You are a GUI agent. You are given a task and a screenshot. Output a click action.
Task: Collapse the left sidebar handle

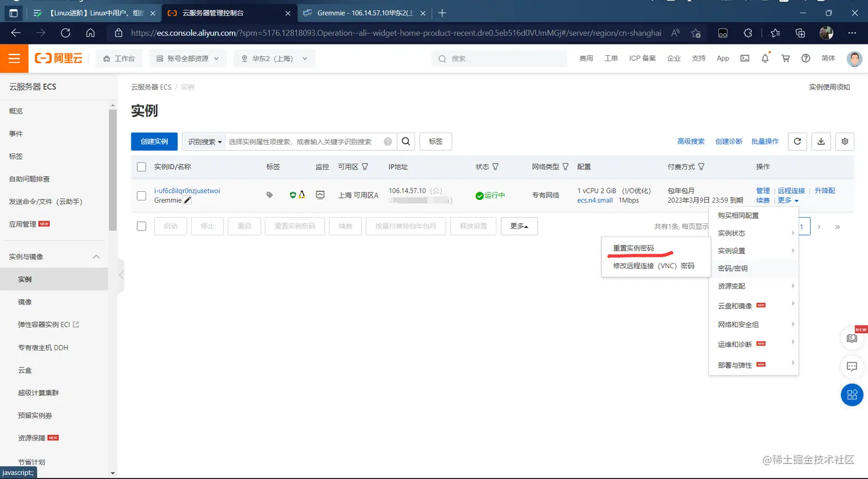point(121,275)
